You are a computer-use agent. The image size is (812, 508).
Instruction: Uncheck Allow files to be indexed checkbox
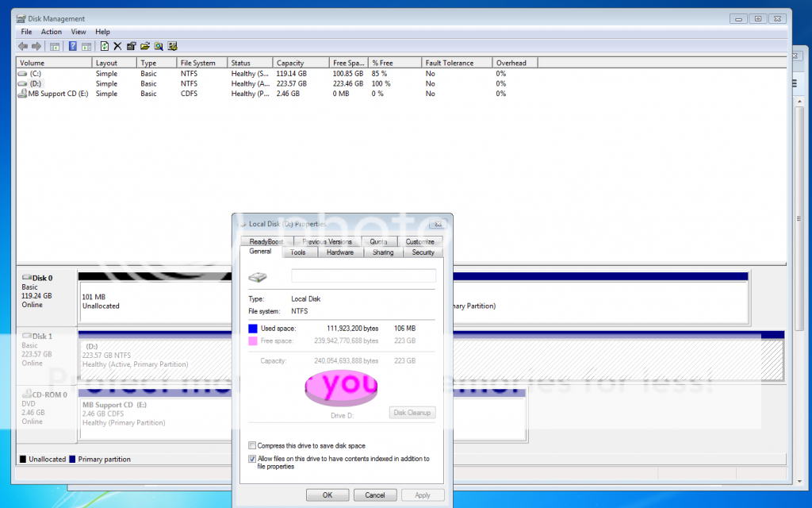252,459
